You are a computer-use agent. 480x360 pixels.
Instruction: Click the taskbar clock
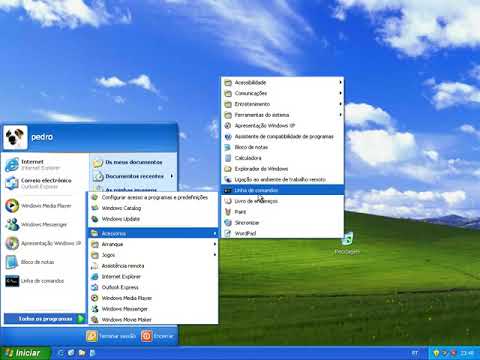pos(467,353)
